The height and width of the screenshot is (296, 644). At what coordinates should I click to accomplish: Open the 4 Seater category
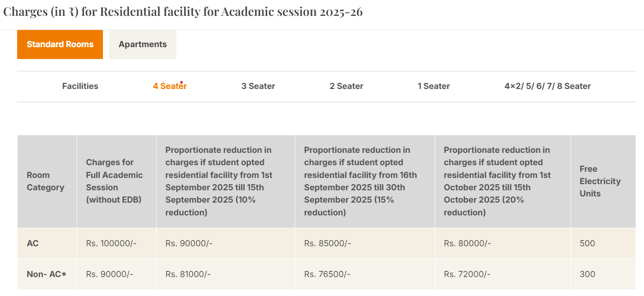tap(169, 86)
